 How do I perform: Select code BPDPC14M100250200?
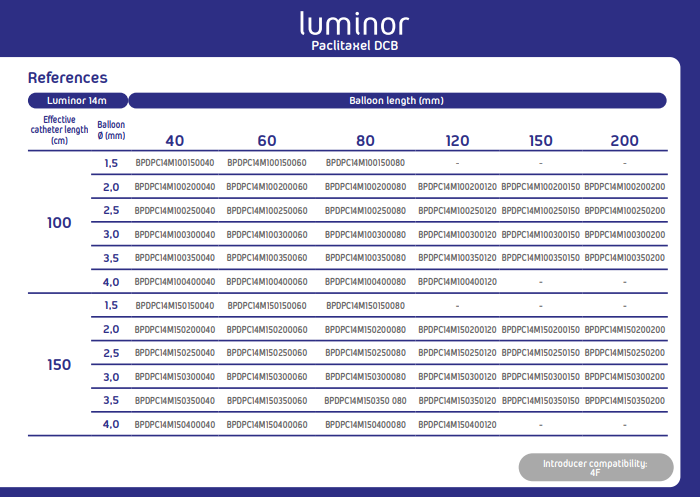pyautogui.click(x=625, y=211)
